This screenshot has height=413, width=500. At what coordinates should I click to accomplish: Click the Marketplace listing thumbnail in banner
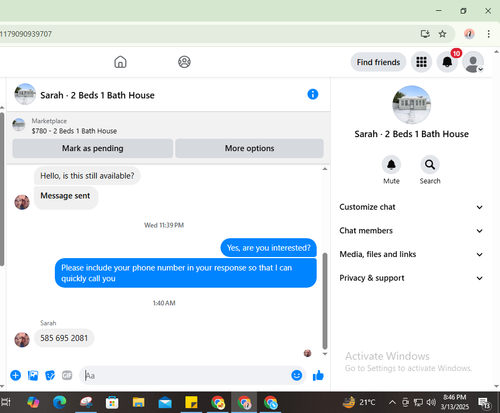pyautogui.click(x=19, y=125)
